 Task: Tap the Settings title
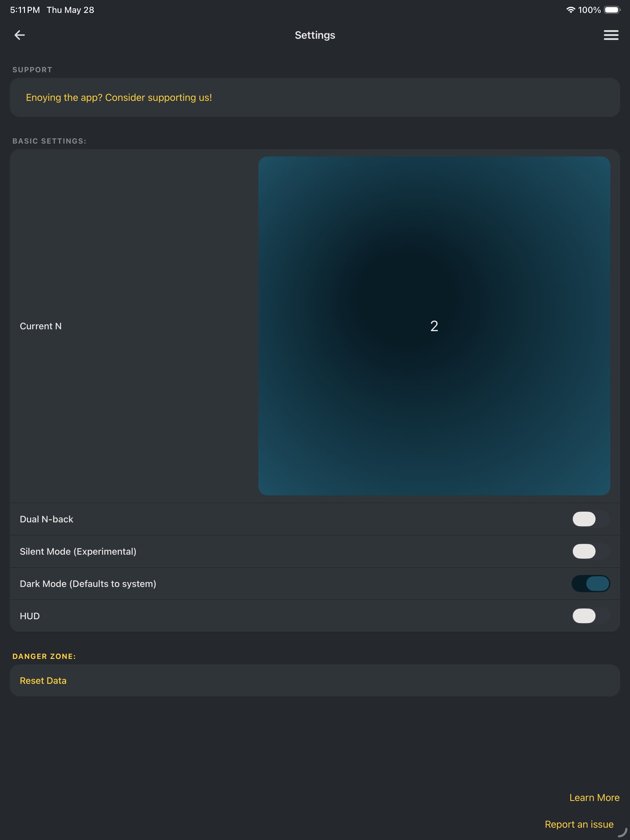click(315, 35)
